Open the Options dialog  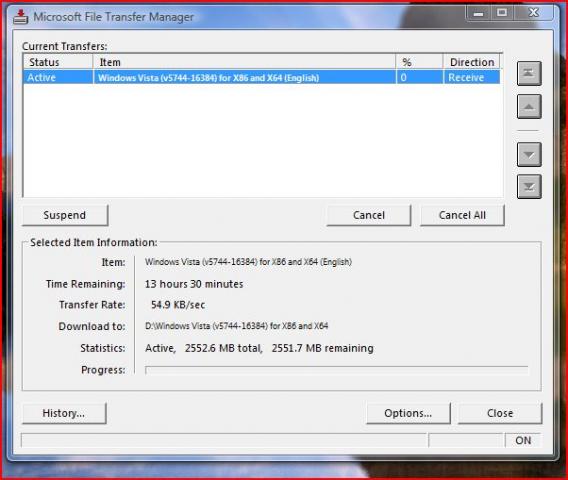408,413
